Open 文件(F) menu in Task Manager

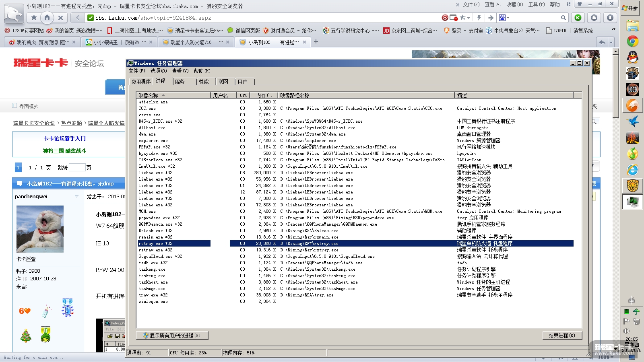[137, 71]
